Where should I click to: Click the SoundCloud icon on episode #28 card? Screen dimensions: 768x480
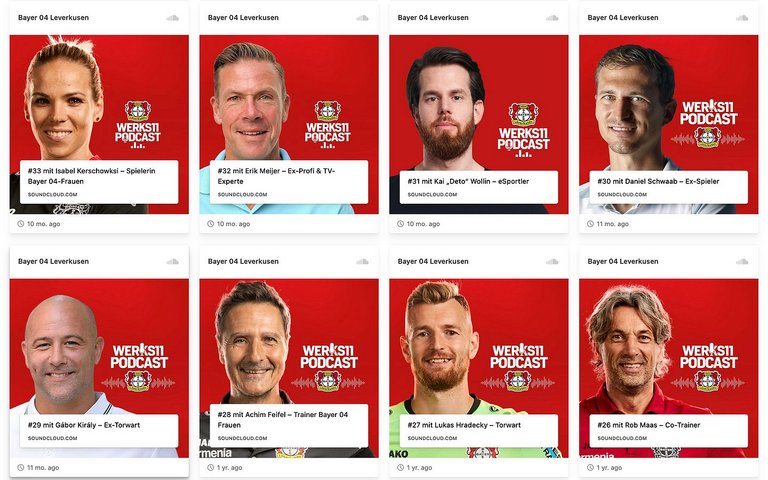pos(362,262)
